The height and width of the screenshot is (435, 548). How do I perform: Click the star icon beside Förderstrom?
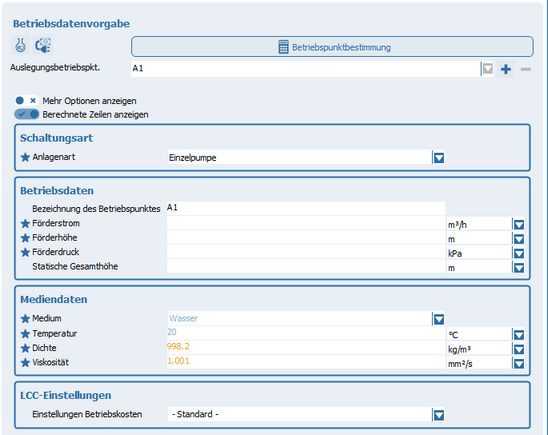(25, 224)
